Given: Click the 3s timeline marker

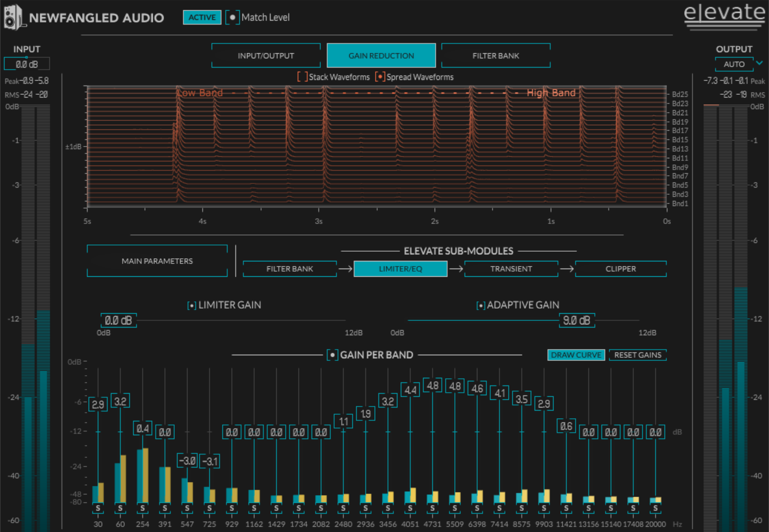Looking at the screenshot, I should (x=319, y=221).
